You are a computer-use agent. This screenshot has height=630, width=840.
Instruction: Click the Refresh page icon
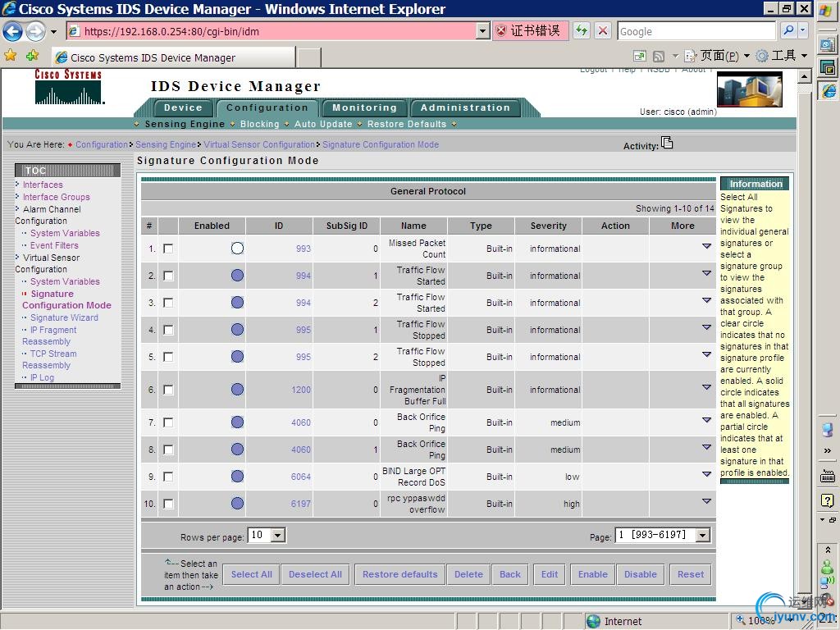[582, 30]
